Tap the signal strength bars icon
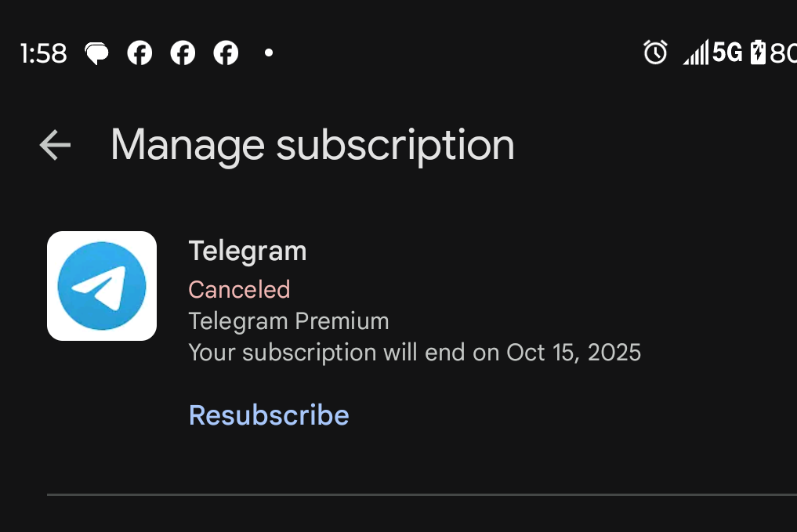The image size is (797, 532). pos(695,52)
